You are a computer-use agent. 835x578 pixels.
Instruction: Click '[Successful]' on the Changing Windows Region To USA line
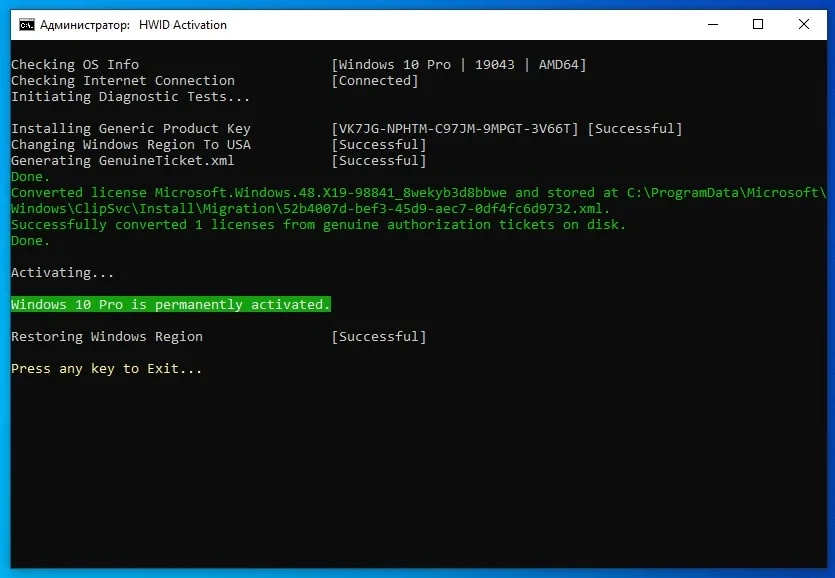tap(379, 144)
